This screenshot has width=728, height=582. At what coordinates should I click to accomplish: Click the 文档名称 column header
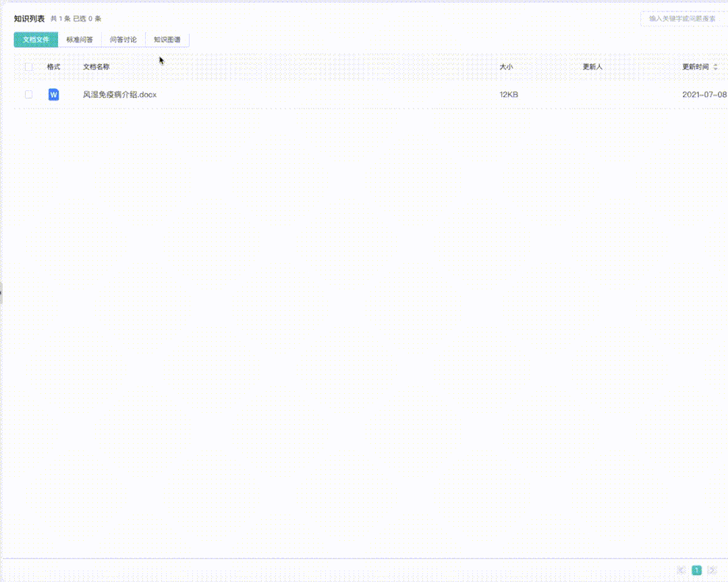coord(96,67)
